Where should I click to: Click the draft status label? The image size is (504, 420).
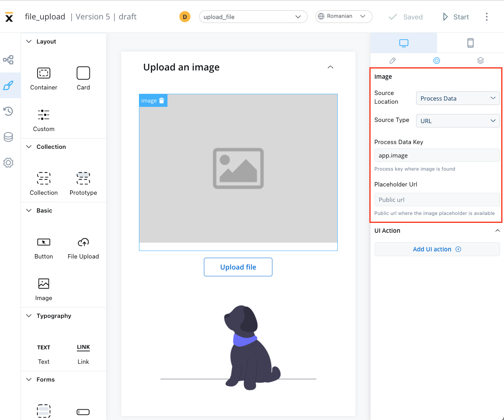pos(127,17)
